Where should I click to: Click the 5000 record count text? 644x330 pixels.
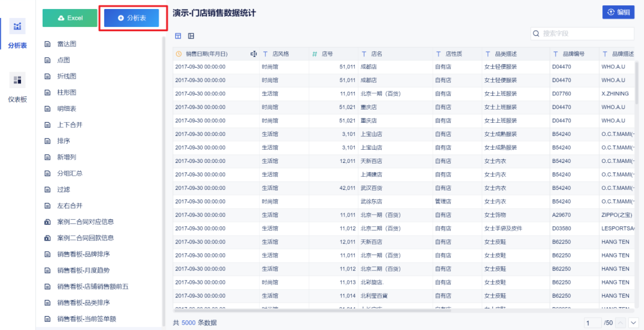pyautogui.click(x=189, y=323)
